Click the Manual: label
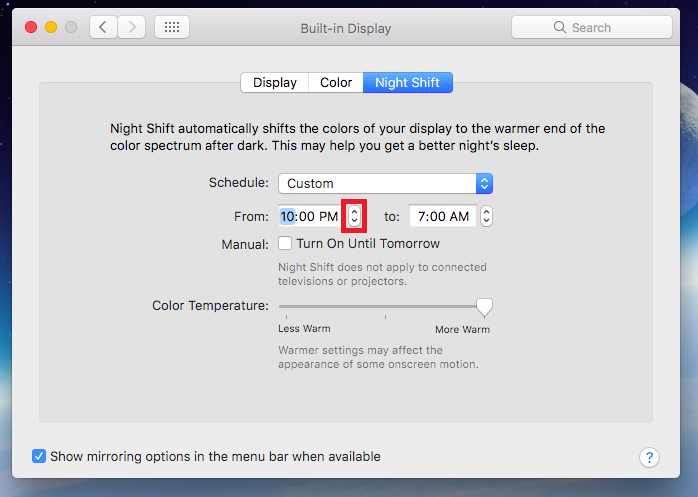 [245, 244]
